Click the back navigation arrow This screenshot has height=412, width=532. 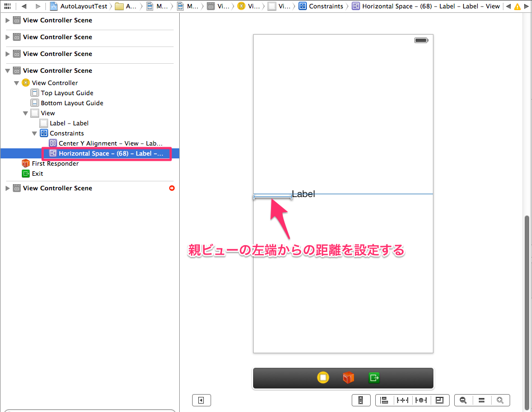pos(24,6)
